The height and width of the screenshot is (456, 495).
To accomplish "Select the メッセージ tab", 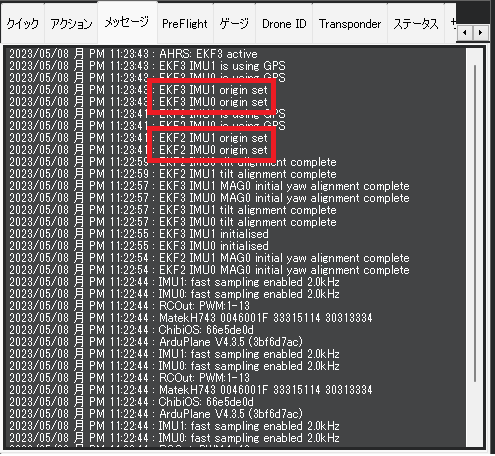I will 127,23.
